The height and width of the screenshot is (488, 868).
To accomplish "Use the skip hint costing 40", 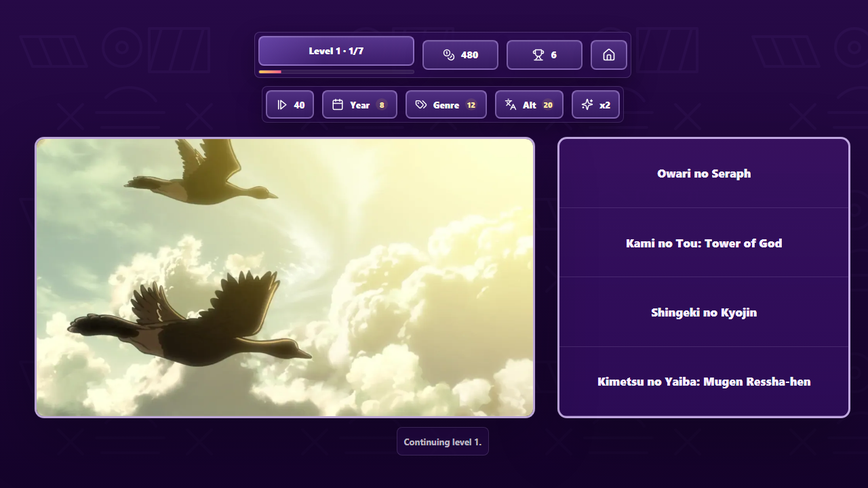I will coord(290,105).
